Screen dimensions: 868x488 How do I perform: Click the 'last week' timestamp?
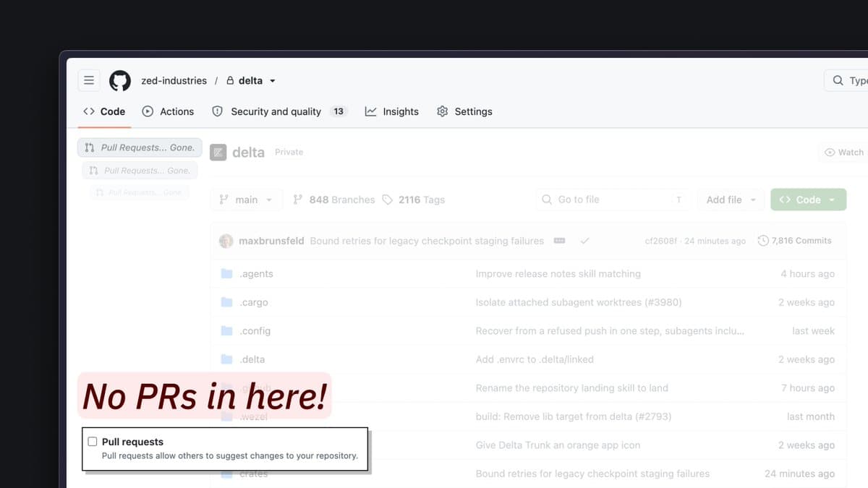(813, 330)
